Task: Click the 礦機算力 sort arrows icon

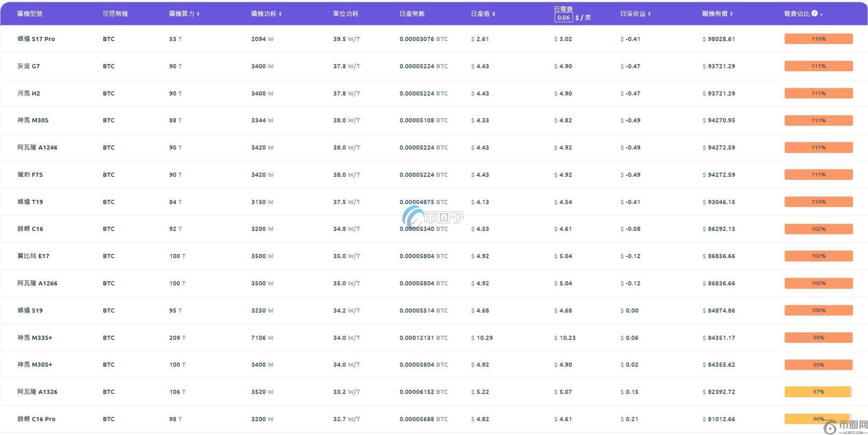Action: [198, 14]
